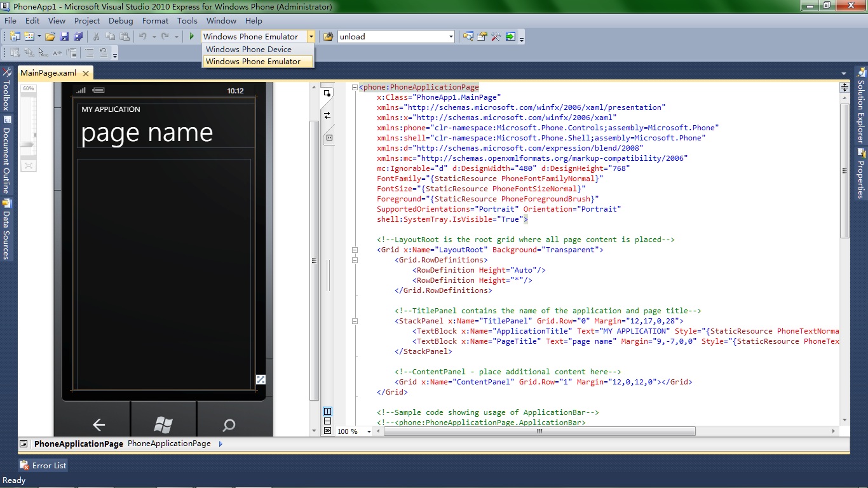Click the Error List icon in the bottom panel
Screen dimensions: 868x488
point(24,465)
